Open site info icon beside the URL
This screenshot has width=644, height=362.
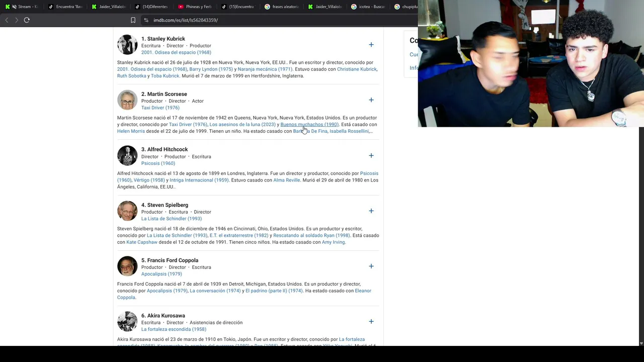click(x=146, y=20)
